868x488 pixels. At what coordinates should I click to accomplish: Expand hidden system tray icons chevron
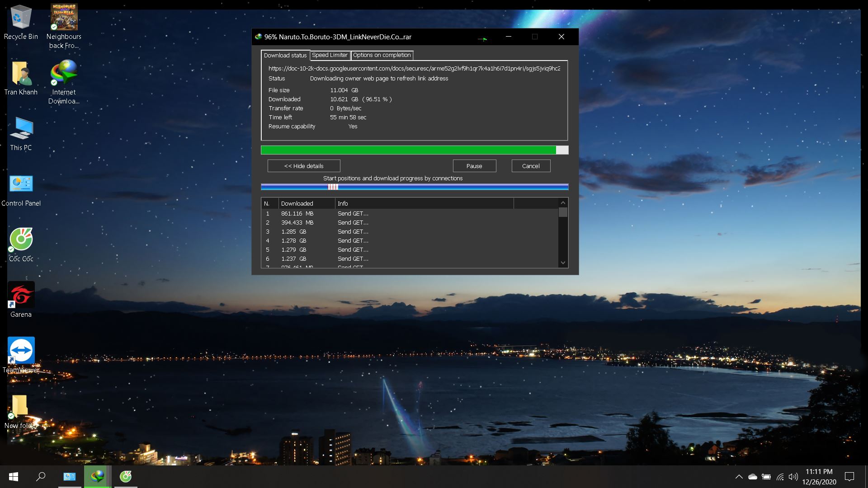739,477
